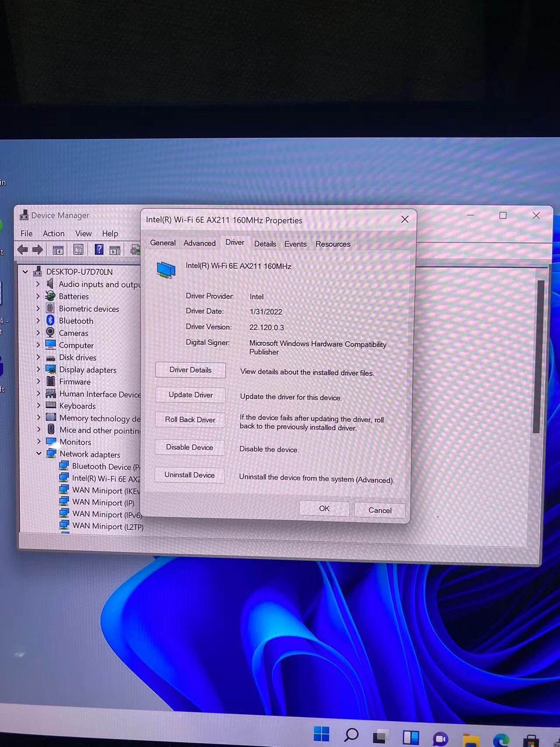Expand the Batteries node
The image size is (560, 747).
38,296
